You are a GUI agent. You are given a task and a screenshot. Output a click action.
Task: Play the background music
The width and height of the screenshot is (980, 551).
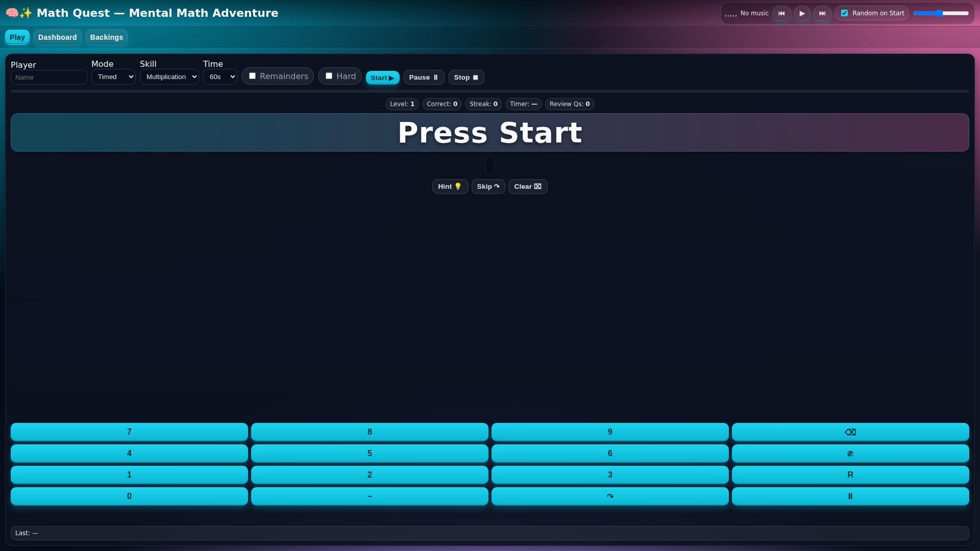coord(802,13)
